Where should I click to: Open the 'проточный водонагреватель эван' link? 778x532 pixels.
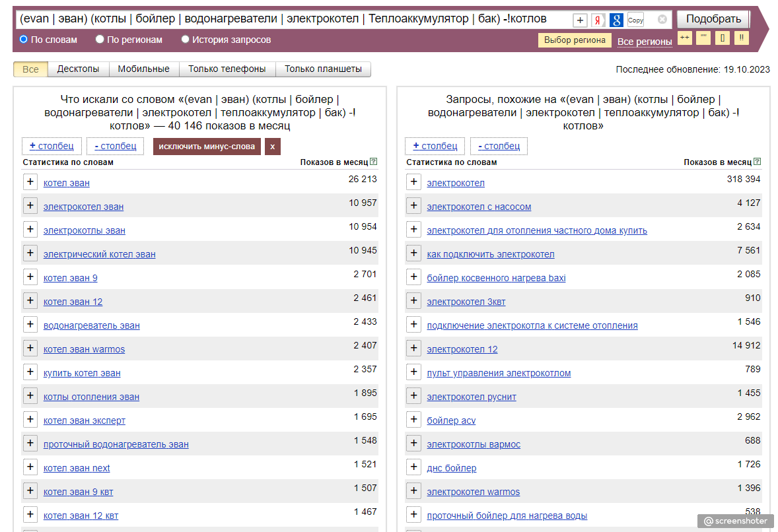116,444
